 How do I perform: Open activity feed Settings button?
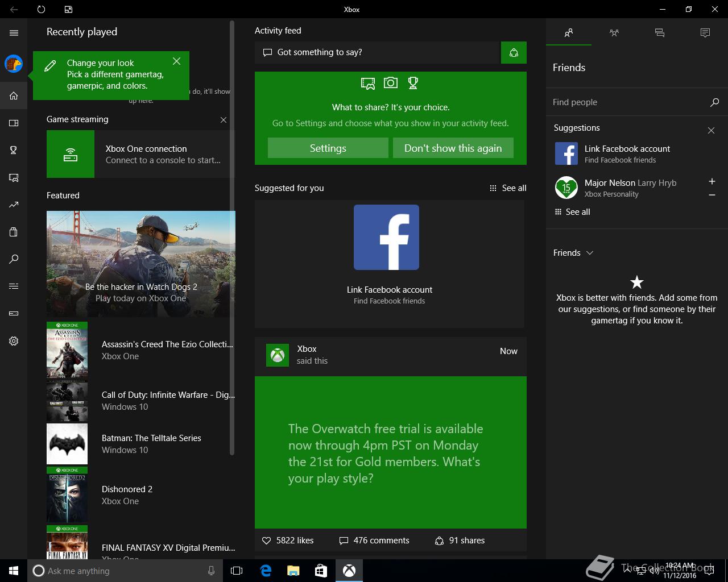(x=328, y=148)
